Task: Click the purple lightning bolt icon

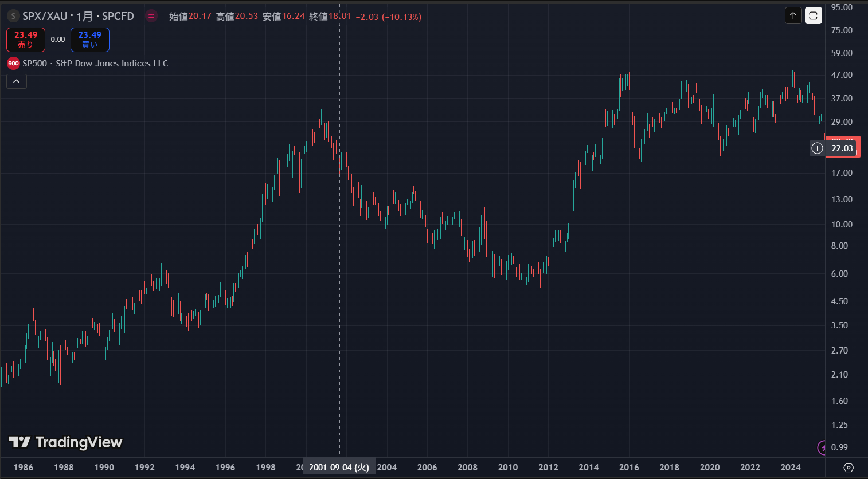Action: tap(822, 447)
